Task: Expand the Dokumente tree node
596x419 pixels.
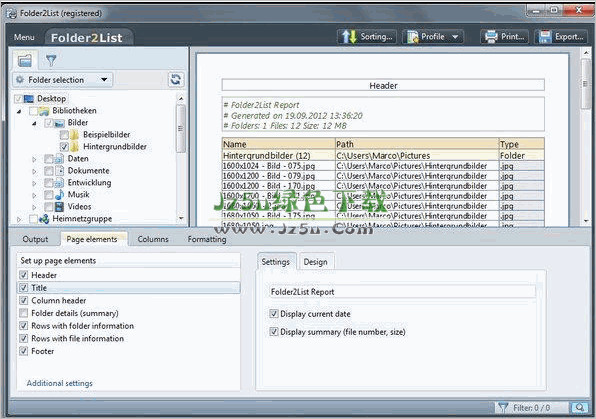Action: point(34,171)
